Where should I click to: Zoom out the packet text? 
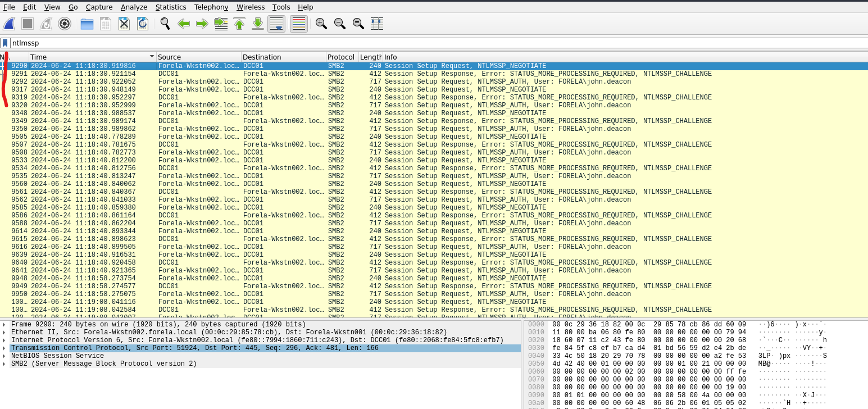(x=340, y=24)
